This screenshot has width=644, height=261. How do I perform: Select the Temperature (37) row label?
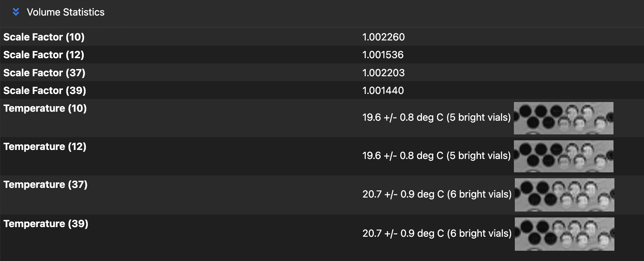coord(45,184)
